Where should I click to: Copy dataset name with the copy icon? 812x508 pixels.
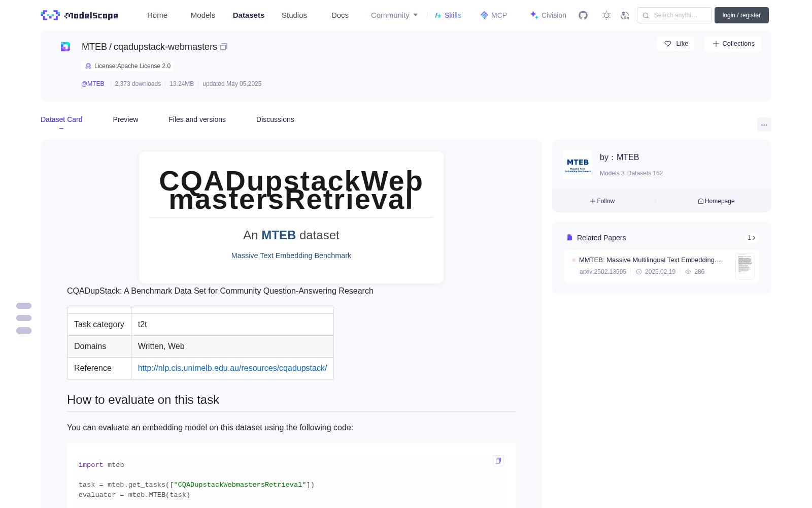pos(224,47)
